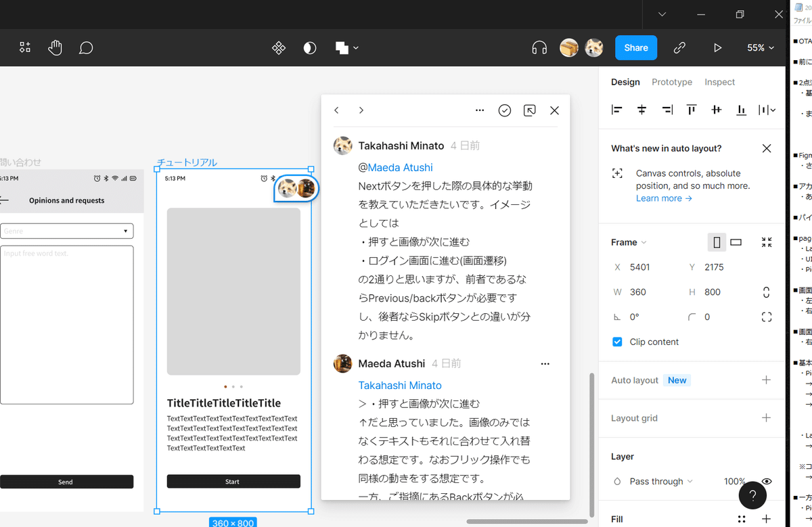The image size is (812, 527).
Task: Uncheck the Clip content checkbox
Action: point(617,342)
